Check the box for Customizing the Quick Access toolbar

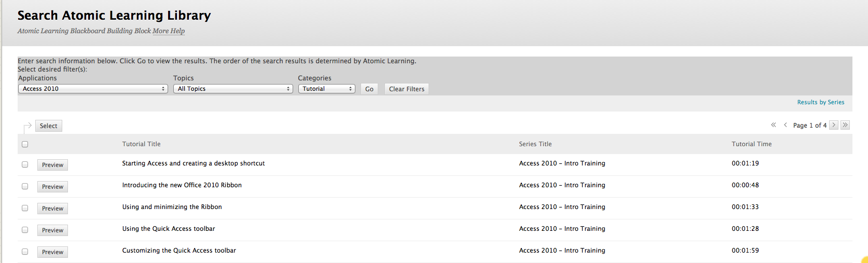25,252
